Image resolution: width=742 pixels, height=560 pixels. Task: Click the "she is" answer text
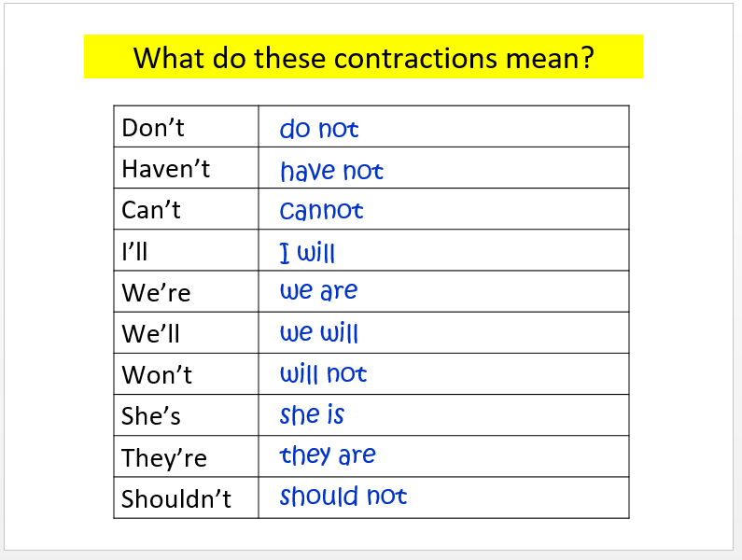pyautogui.click(x=312, y=414)
